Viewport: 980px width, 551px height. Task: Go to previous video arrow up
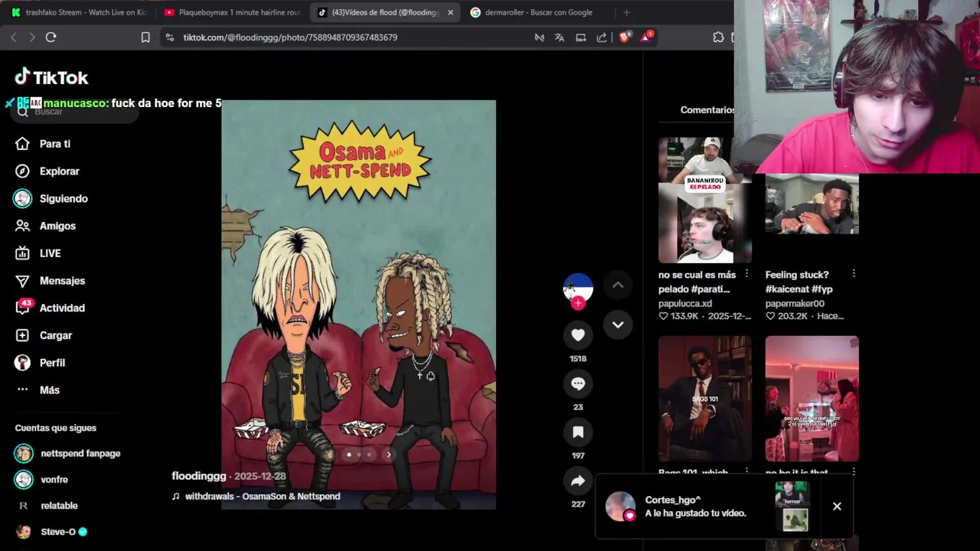point(618,285)
